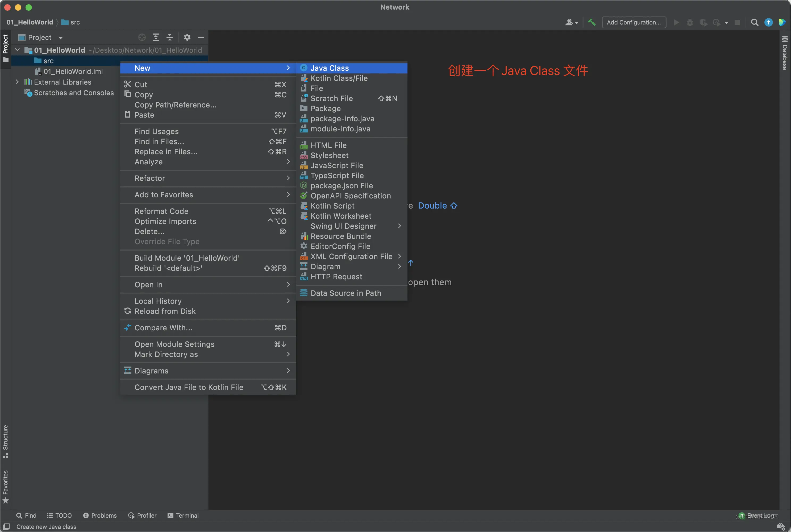Choose Convert Java File to Kotlin File

pos(208,387)
